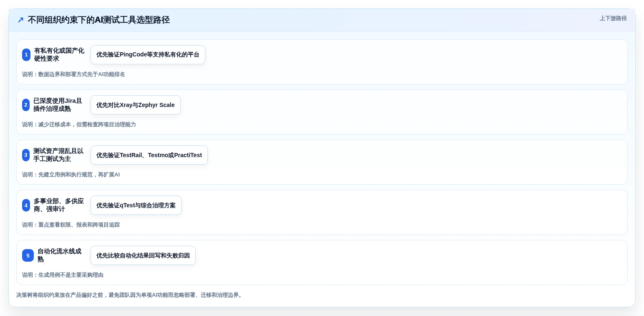This screenshot has width=644, height=316.
Task: Select 优先对比Xray与Zephyr Scale option
Action: 136,105
